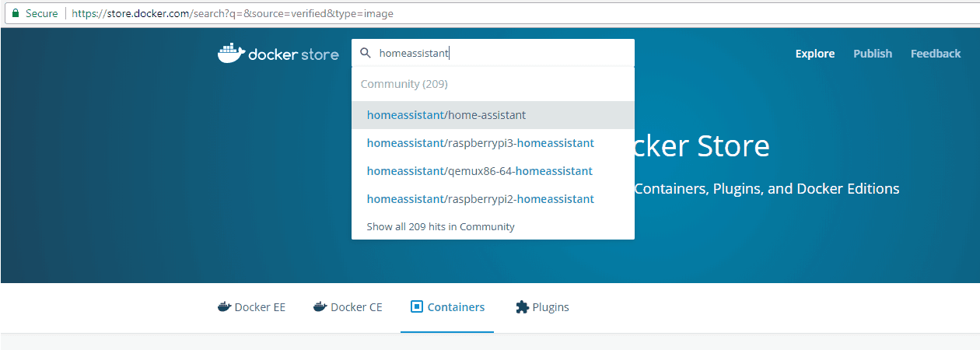
Task: Click the 'docker store' wordmark text
Action: [x=293, y=54]
